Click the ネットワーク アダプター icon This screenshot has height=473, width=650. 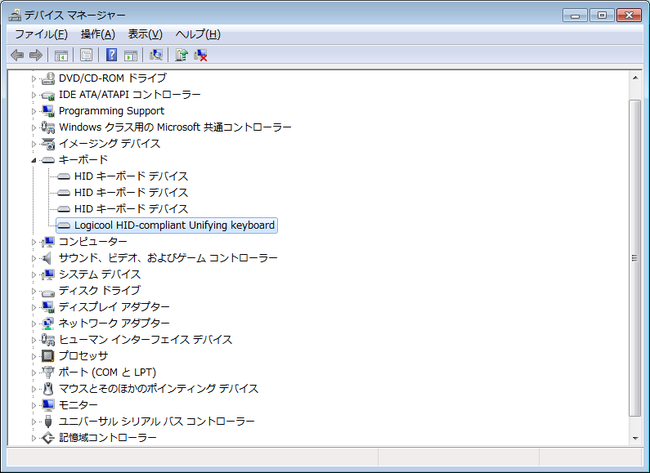[x=48, y=323]
